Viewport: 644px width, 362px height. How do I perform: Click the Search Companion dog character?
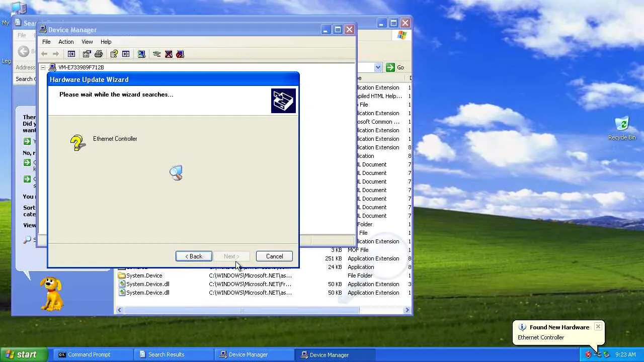[51, 293]
